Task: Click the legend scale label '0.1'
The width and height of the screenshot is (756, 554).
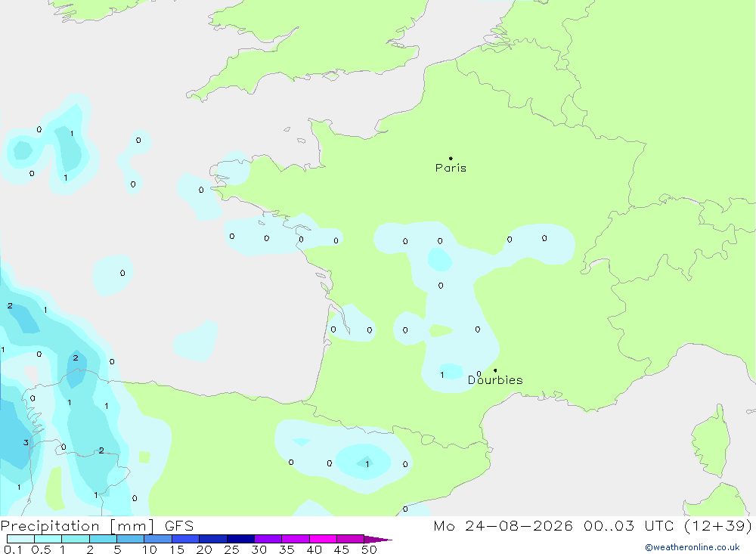Action: point(13,549)
